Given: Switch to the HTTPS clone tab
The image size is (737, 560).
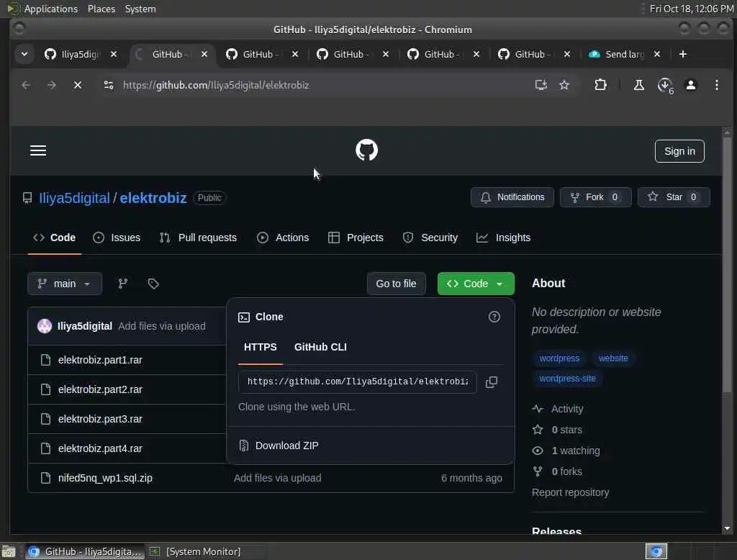Looking at the screenshot, I should pos(261,347).
